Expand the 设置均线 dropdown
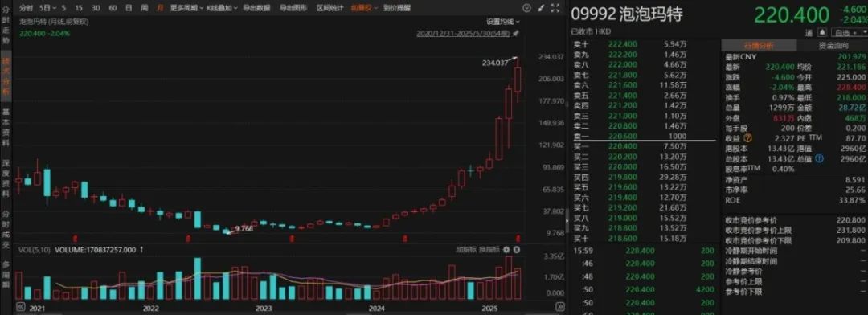Viewport: 868px width, 315px height. click(x=503, y=22)
